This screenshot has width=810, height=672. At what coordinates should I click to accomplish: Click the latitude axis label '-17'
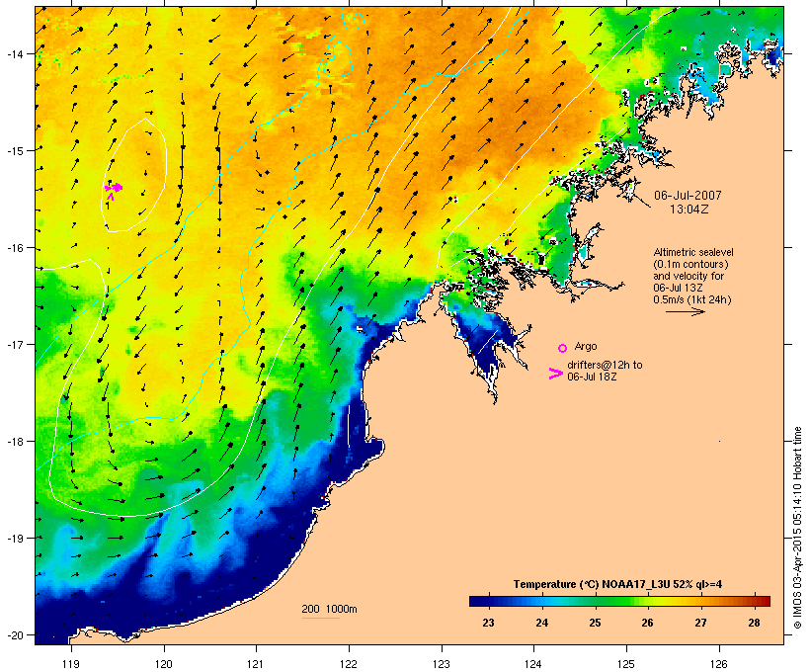click(x=14, y=344)
